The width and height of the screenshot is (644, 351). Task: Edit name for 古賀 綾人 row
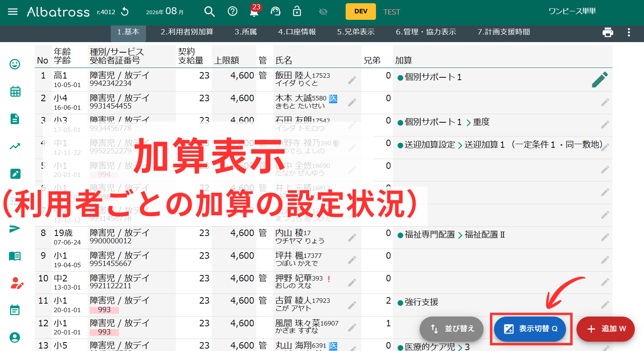click(x=352, y=305)
